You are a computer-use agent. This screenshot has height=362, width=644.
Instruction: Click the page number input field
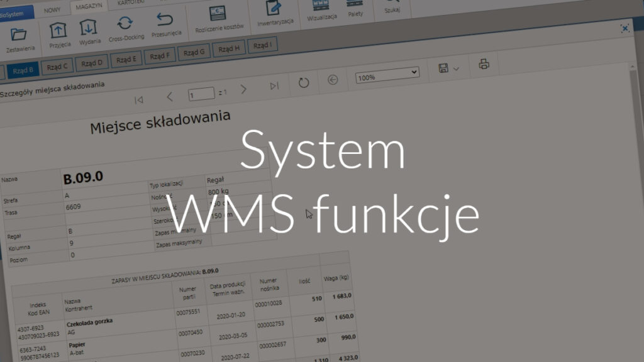[201, 94]
